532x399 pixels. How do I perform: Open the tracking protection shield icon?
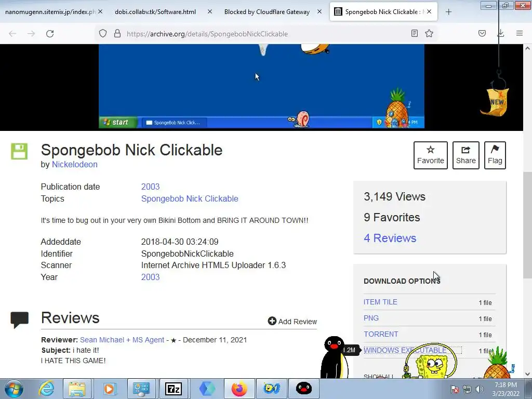pyautogui.click(x=103, y=34)
